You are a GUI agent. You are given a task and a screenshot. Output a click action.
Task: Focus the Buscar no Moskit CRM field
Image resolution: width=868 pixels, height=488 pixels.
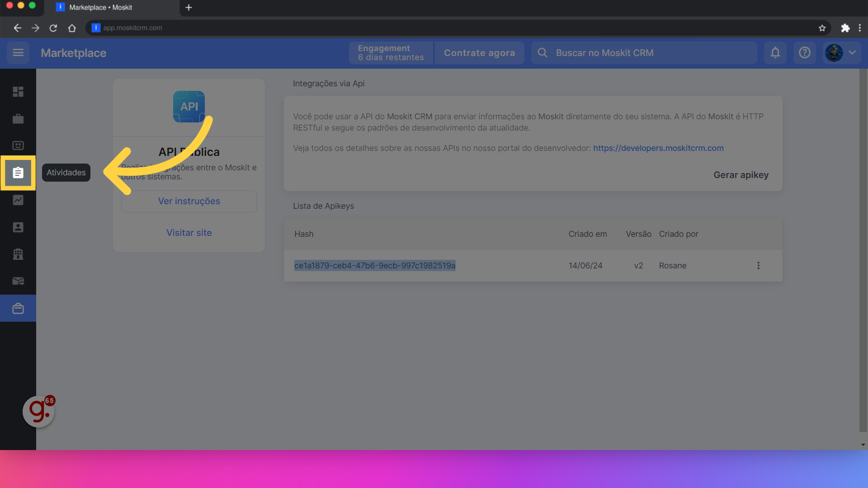pos(644,53)
